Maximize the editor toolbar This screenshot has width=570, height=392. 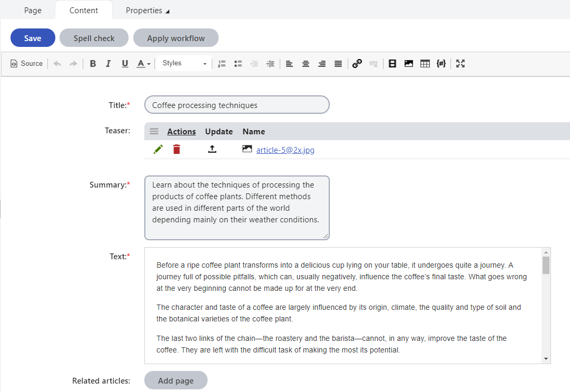[x=460, y=64]
